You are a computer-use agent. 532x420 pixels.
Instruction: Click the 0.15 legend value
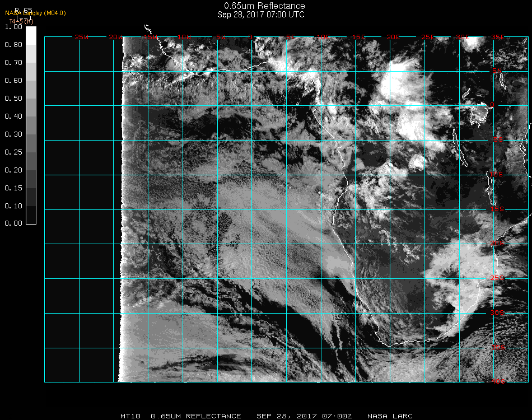13,188
